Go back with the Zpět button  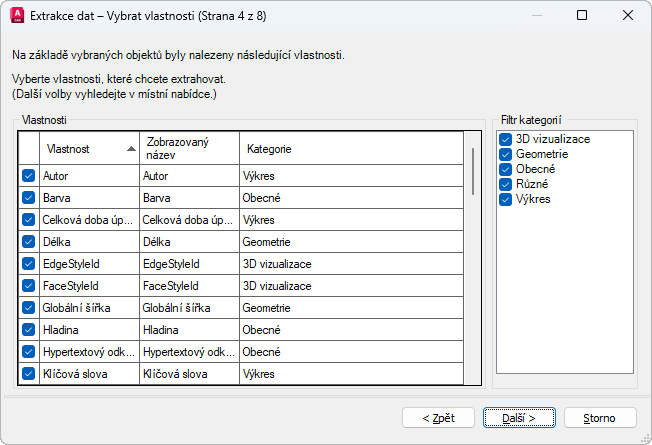pyautogui.click(x=438, y=417)
